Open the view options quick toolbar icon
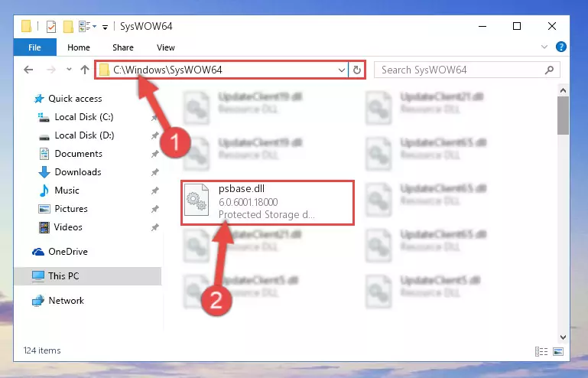Screen dimensions: 588x378 87,26
